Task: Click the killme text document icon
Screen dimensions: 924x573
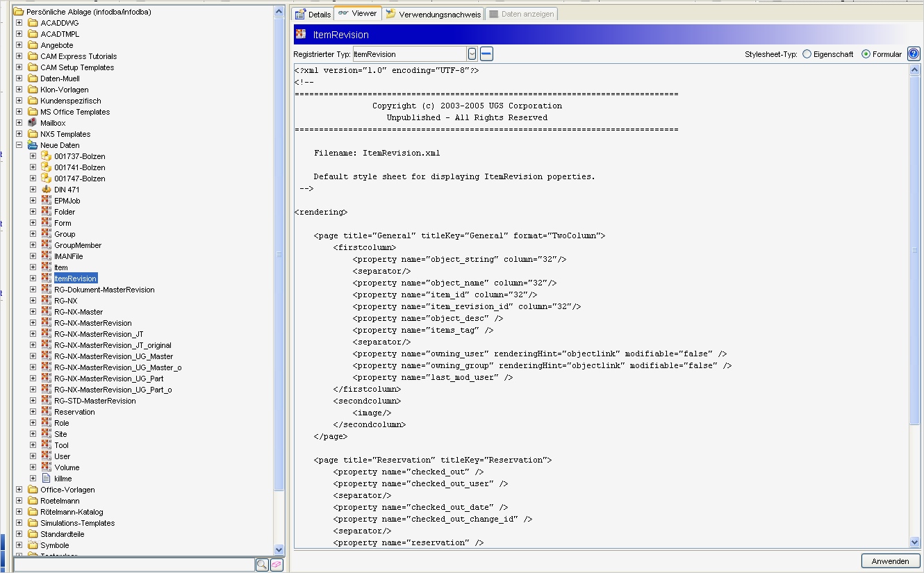Action: (x=47, y=479)
